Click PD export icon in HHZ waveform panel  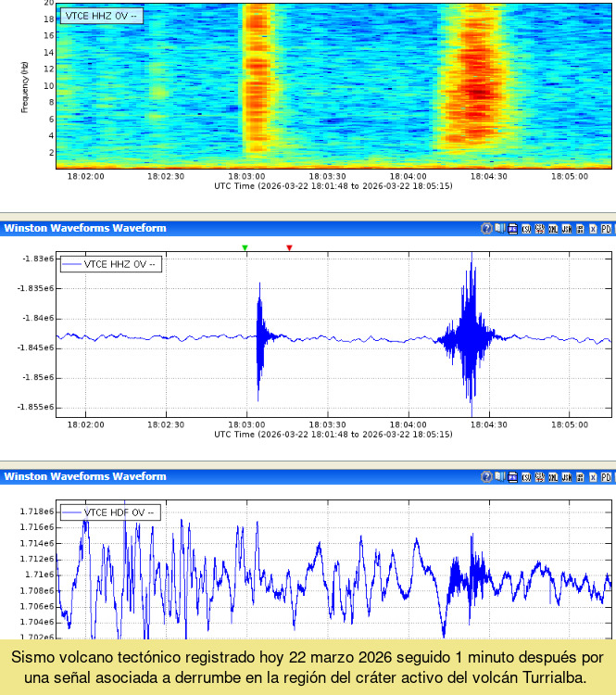pyautogui.click(x=606, y=228)
